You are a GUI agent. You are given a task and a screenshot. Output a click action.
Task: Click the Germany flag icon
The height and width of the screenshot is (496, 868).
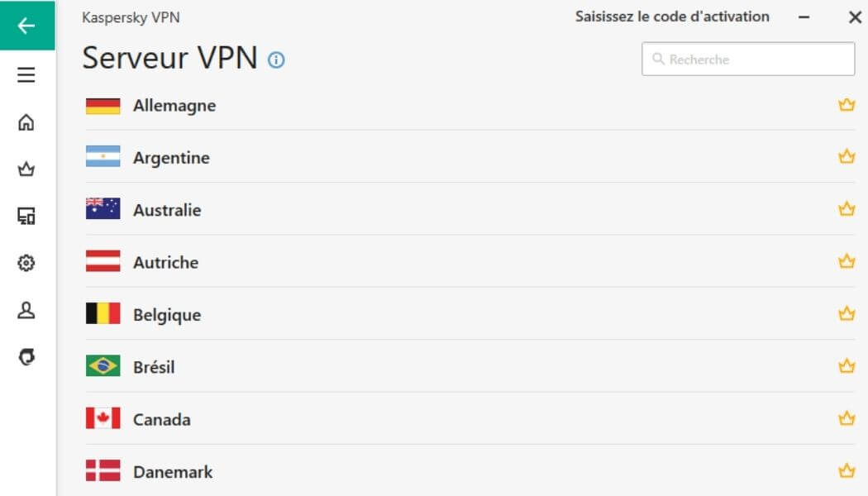[102, 105]
